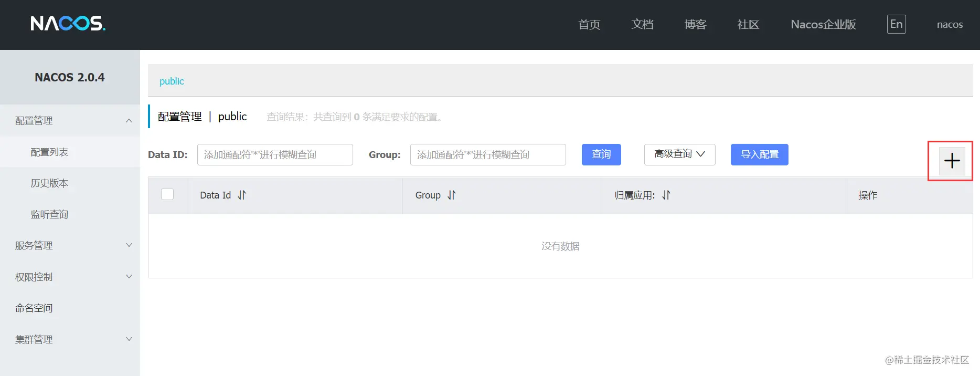Open 文档 in the top navigation
This screenshot has height=376, width=980.
click(642, 25)
